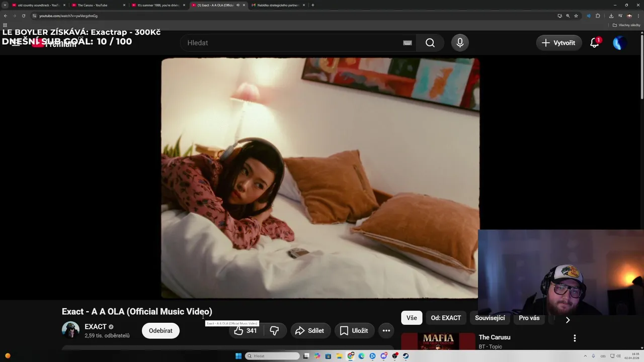Select the 'Související' filter chip
This screenshot has height=362, width=644.
(490, 318)
